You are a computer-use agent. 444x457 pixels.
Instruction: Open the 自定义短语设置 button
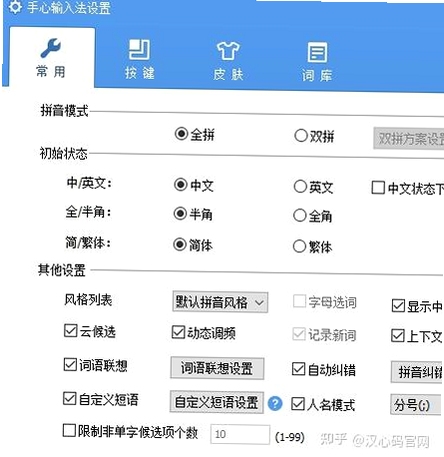point(217,402)
